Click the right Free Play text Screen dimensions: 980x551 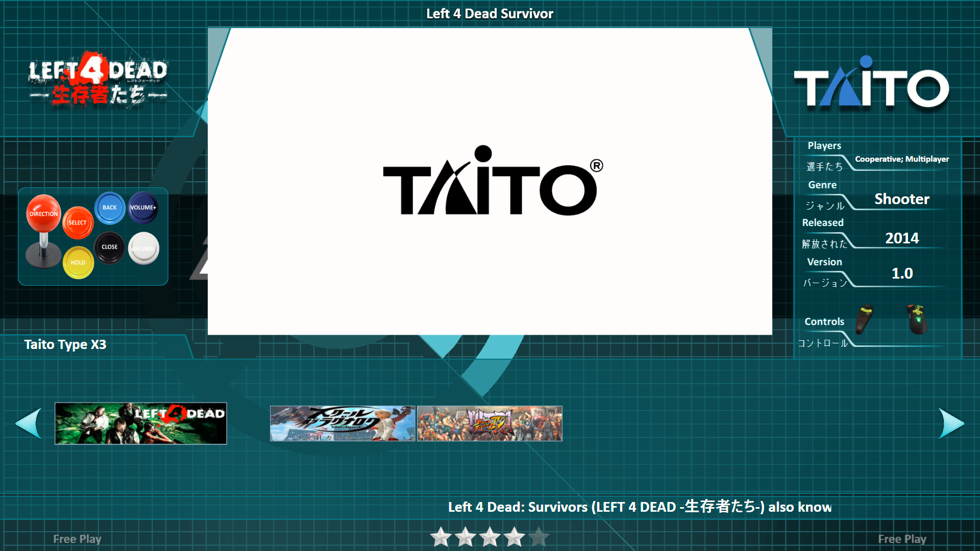coord(902,539)
